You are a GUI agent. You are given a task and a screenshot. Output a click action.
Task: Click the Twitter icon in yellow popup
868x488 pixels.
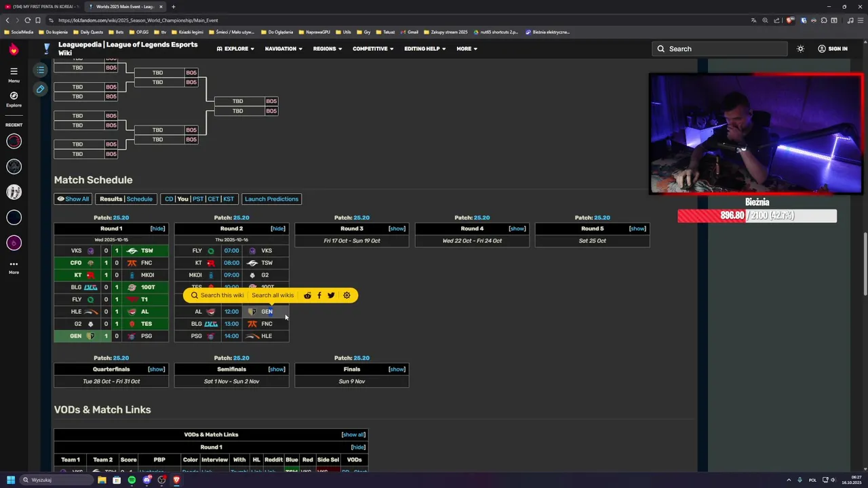[331, 296]
